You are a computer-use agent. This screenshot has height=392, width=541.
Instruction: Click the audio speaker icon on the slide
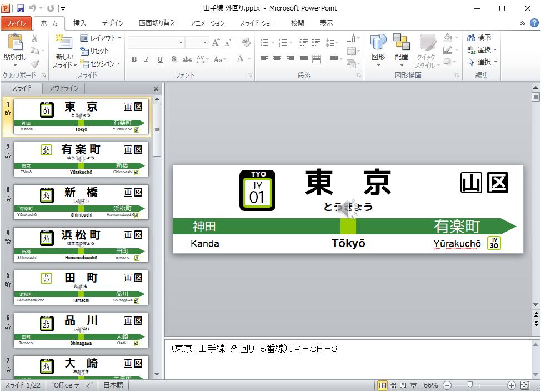(348, 208)
